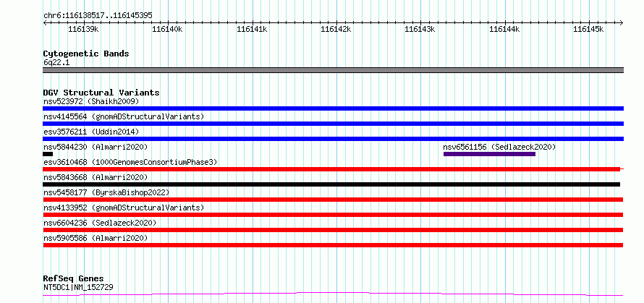The height and width of the screenshot is (303, 644).
Task: Click the nsv5843668 (Almarri2020) label
Action: point(96,177)
